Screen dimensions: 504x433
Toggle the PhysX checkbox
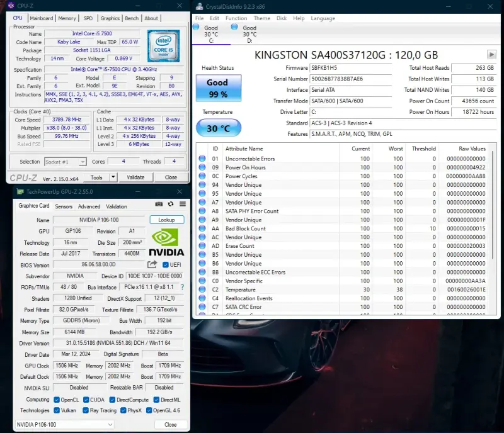pos(123,410)
